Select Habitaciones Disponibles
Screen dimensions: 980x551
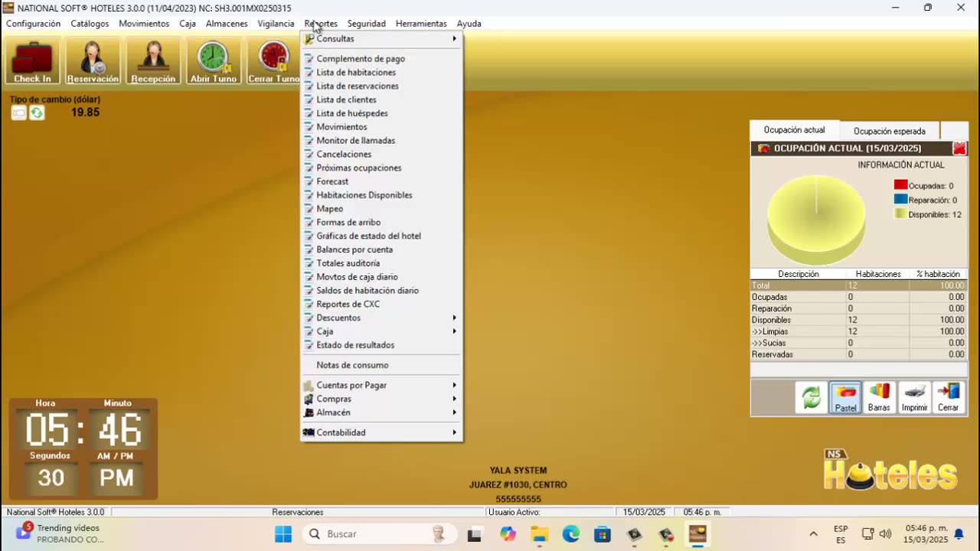[x=381, y=195]
